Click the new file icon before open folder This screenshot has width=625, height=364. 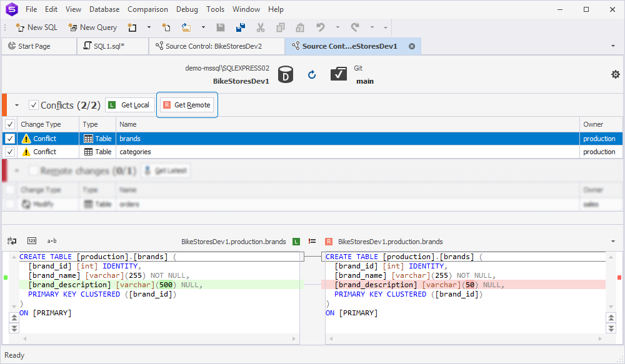click(166, 27)
